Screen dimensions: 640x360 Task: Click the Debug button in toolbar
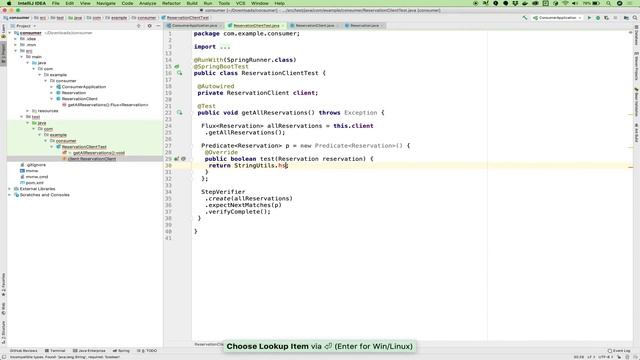[598, 18]
